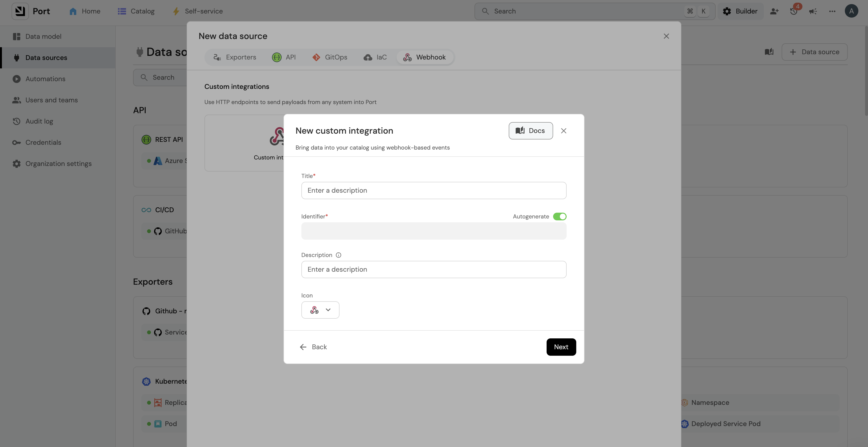Open the Docs button in dialog
This screenshot has width=868, height=447.
pyautogui.click(x=530, y=131)
